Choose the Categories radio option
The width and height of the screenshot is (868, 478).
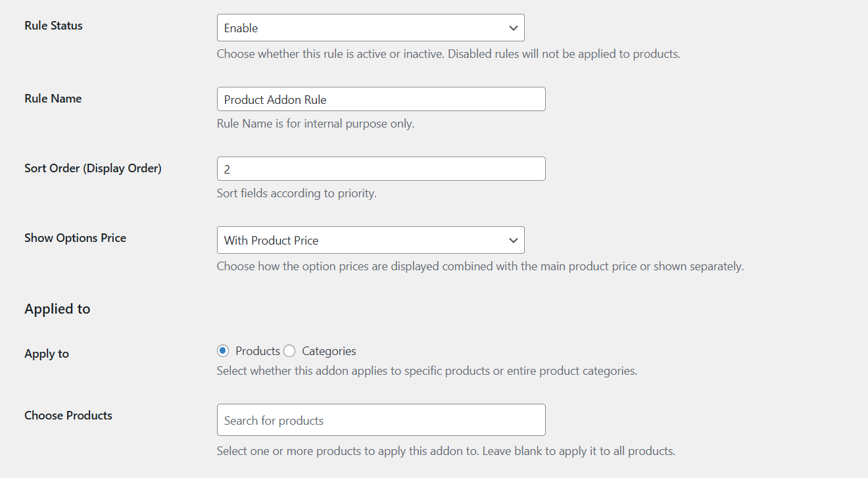coord(289,351)
